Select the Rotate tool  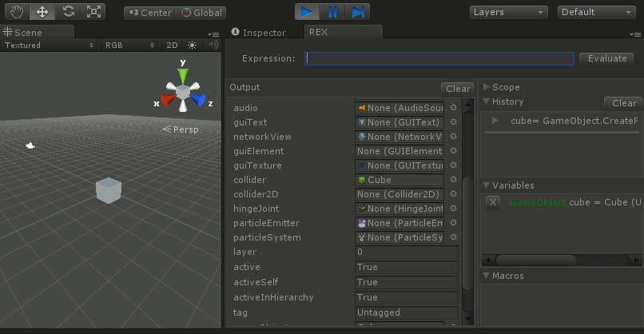pos(68,11)
